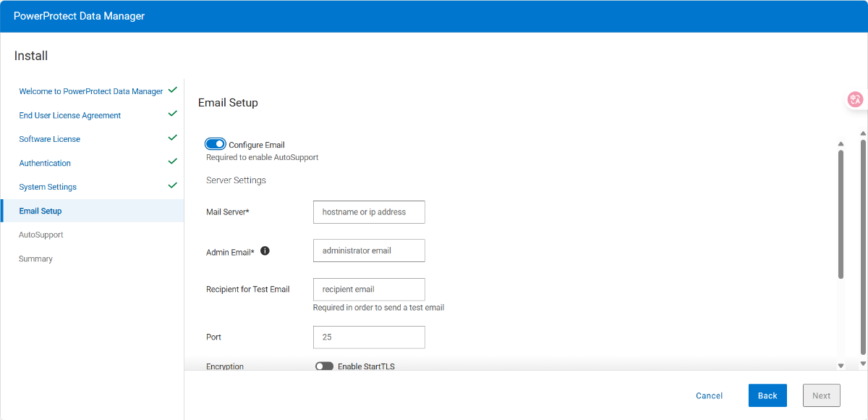Click the 'Mail Server*' label
Screen dimensions: 868x420
coord(228,212)
